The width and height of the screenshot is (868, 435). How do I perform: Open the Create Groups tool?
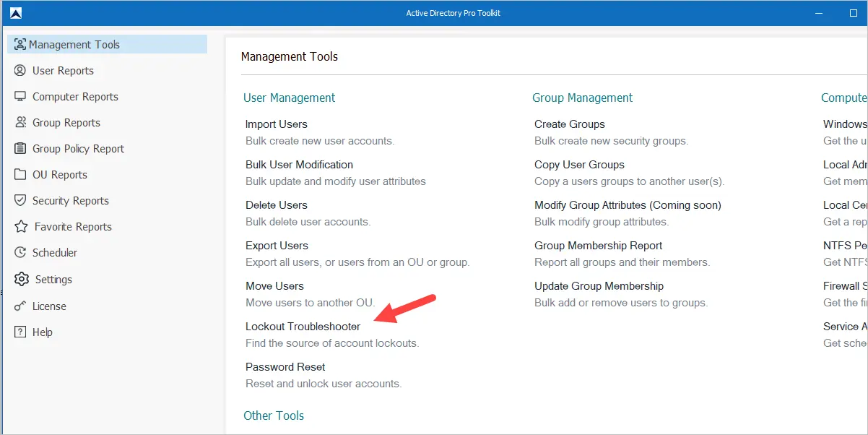click(570, 124)
